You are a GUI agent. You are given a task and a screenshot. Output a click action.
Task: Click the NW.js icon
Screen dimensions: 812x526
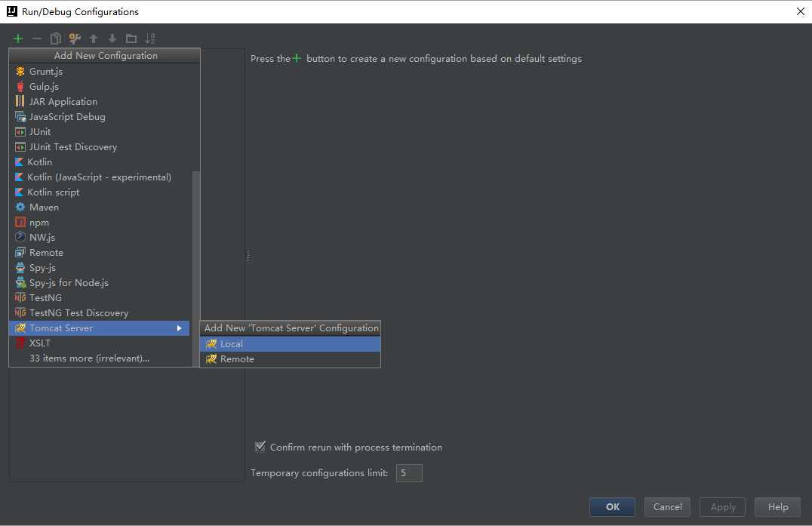[x=20, y=237]
